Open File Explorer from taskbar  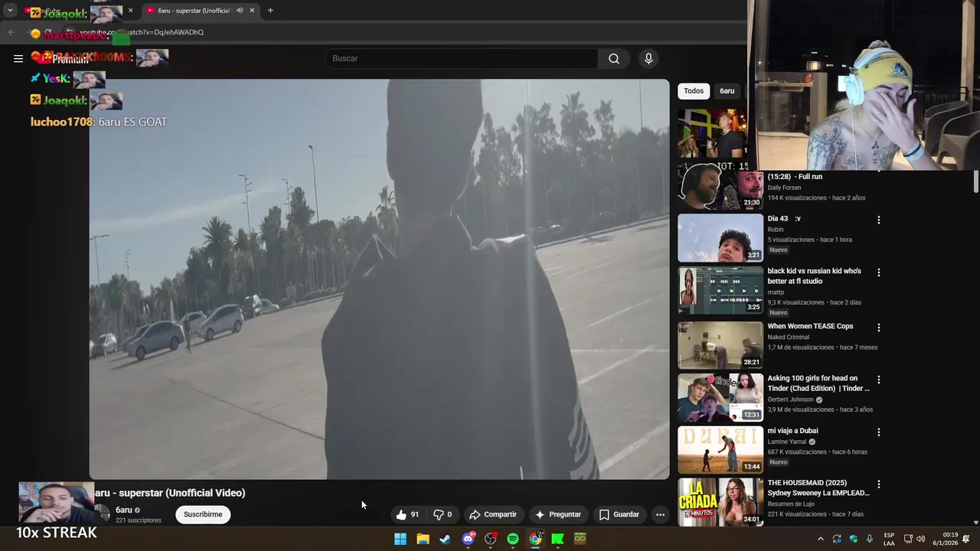pyautogui.click(x=423, y=539)
